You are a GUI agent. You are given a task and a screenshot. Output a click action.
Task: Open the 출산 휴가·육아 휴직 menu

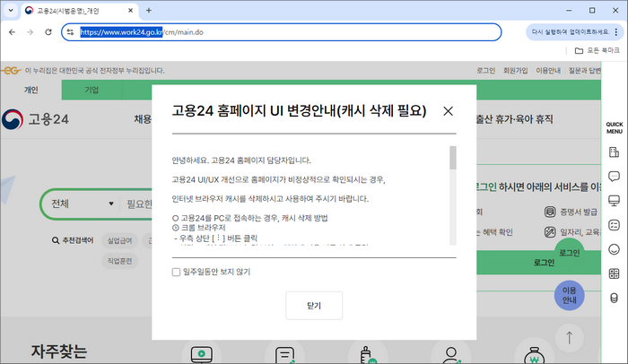515,119
